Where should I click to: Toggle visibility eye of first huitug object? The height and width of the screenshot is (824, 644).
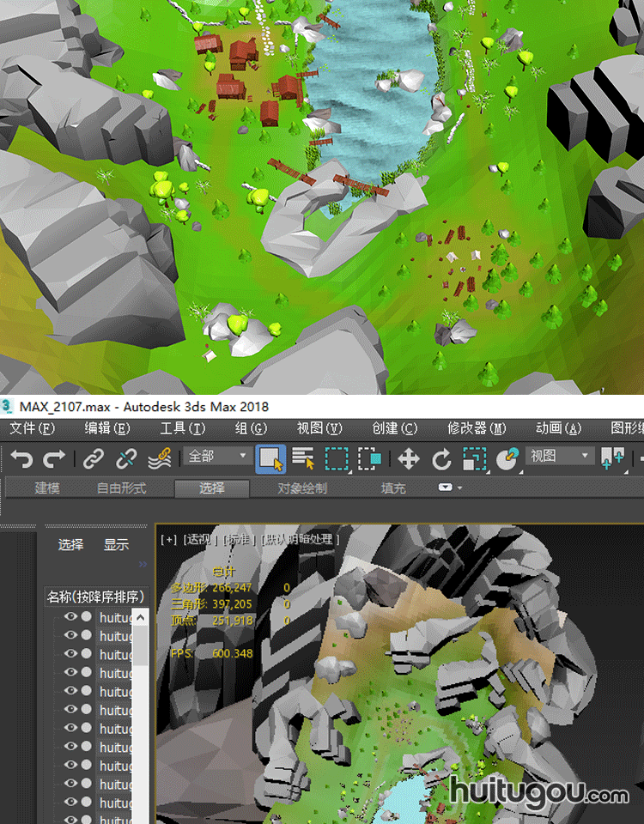[x=70, y=617]
